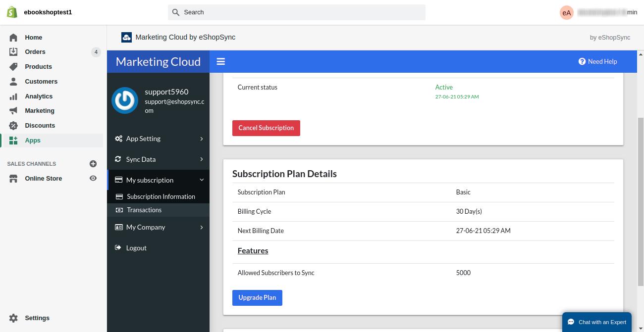Toggle sidebar with hamburger menu icon

tap(221, 61)
